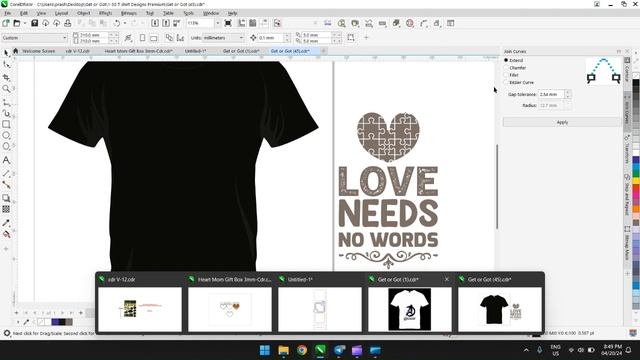Open the zoom level dropdown
The height and width of the screenshot is (360, 640).
tap(218, 23)
